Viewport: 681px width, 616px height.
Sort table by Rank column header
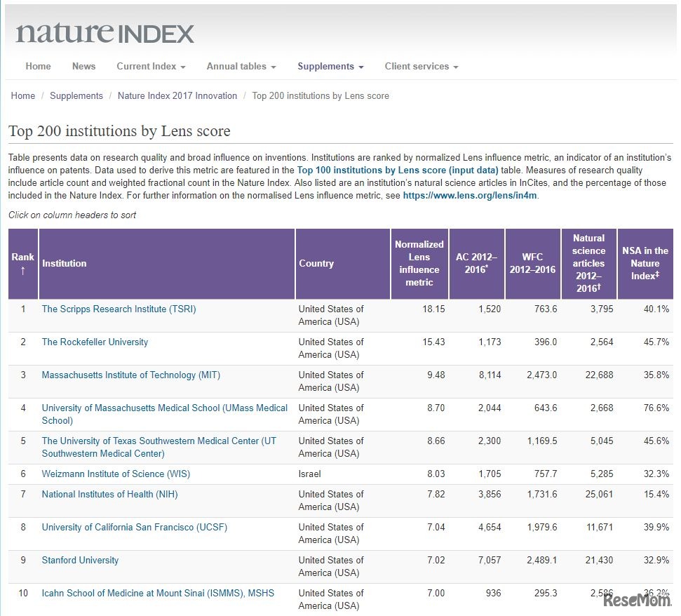coord(23,264)
